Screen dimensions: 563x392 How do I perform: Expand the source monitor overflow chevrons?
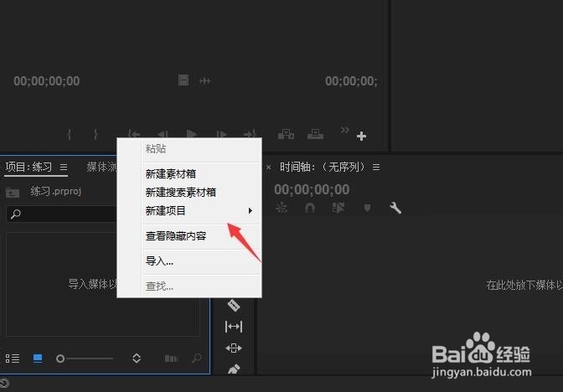(344, 130)
